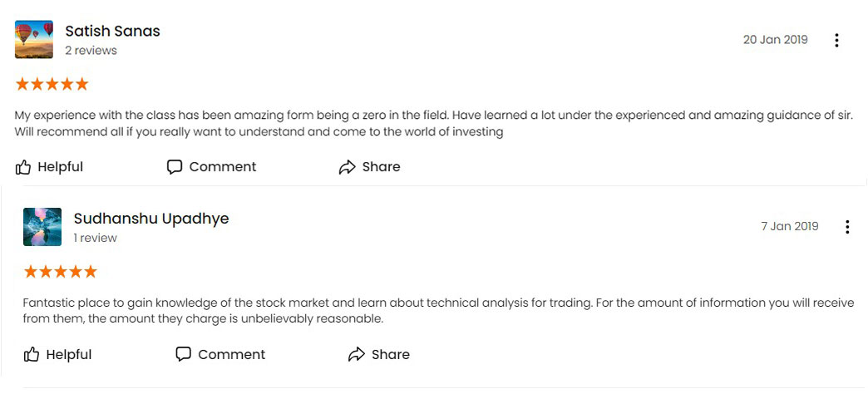This screenshot has height=394, width=868.
Task: Click thumbs-up icon on Sudhanshu Upadhye review
Action: pos(32,355)
